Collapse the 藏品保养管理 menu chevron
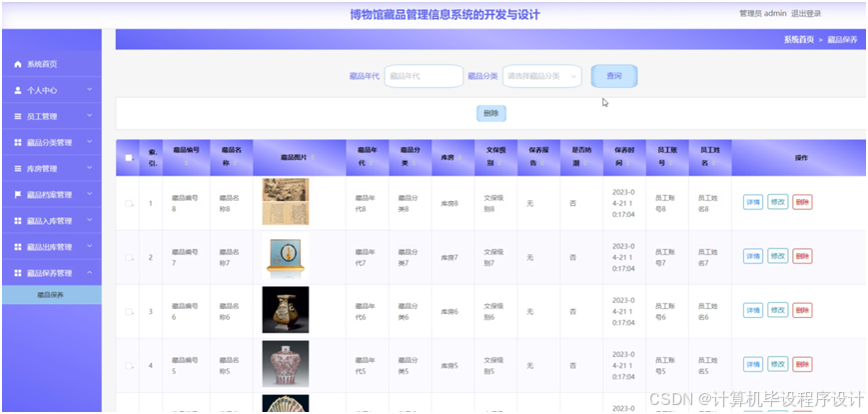This screenshot has height=414, width=868. click(x=90, y=272)
